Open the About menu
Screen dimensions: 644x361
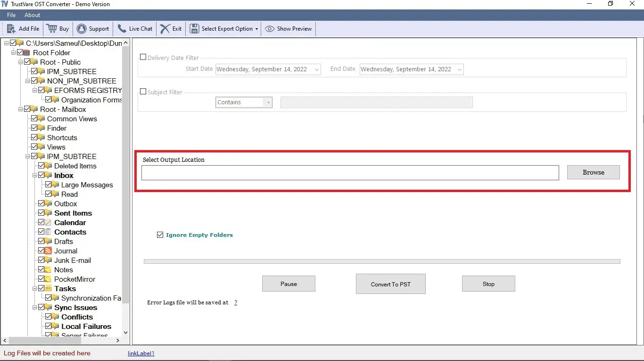(x=33, y=15)
